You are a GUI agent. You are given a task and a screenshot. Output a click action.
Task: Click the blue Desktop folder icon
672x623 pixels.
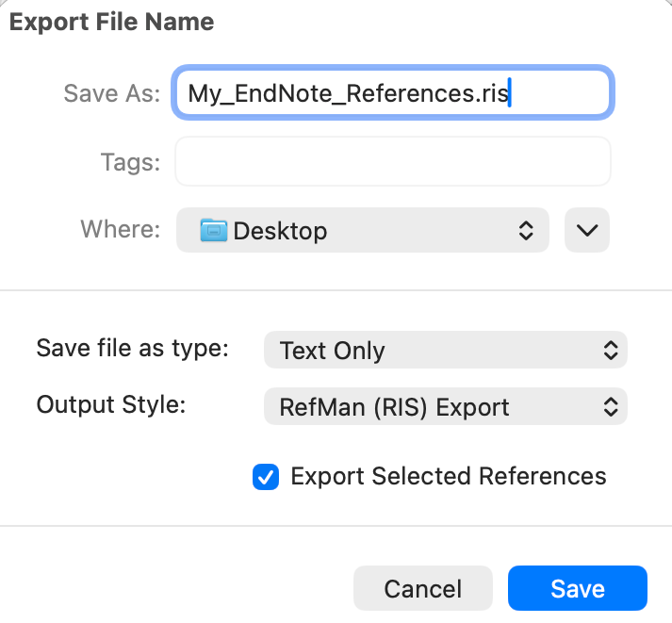(214, 230)
